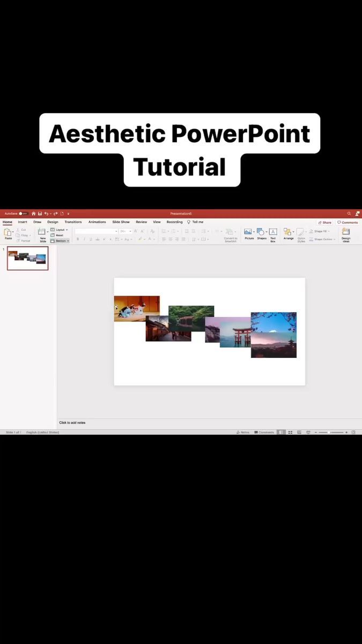Switch to the View tab
Viewport: 362px width, 644px height.
[x=157, y=222]
